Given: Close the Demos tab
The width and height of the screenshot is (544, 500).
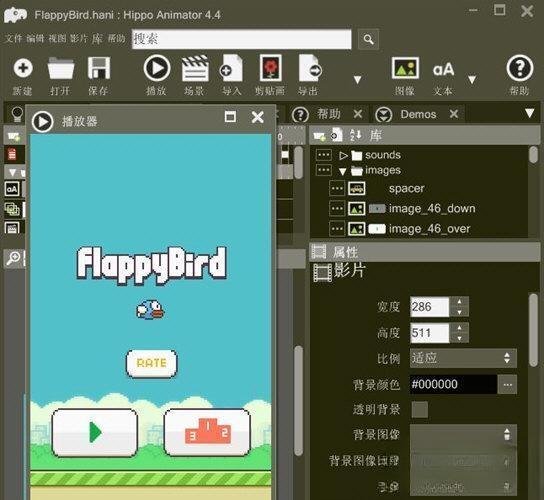Looking at the screenshot, I should (x=454, y=114).
